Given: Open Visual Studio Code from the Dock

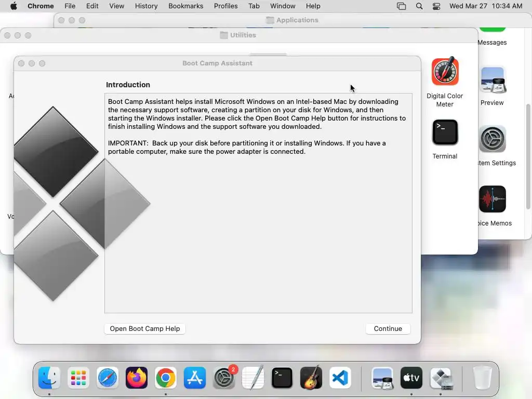Looking at the screenshot, I should (x=340, y=378).
